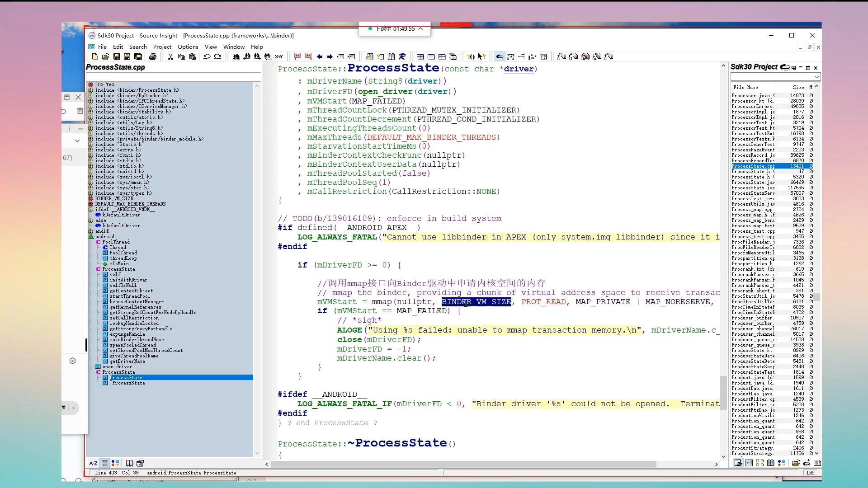
Task: Click the Save All icon
Action: coord(138,56)
